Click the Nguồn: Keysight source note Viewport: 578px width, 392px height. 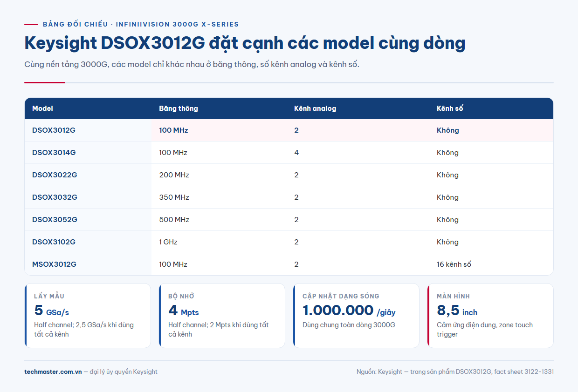coord(455,372)
